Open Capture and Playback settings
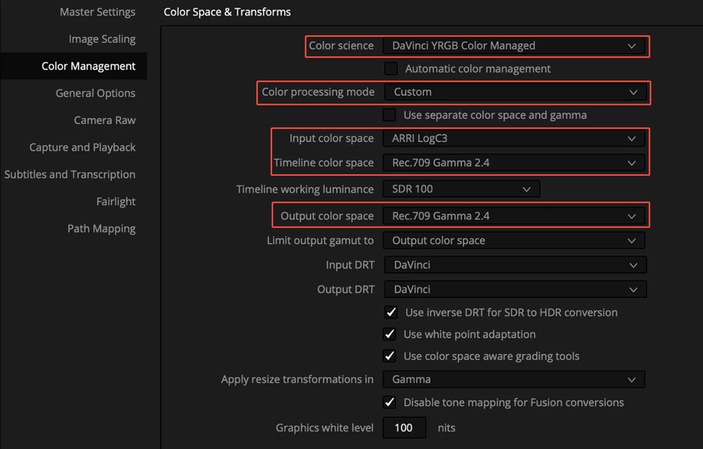 point(82,147)
